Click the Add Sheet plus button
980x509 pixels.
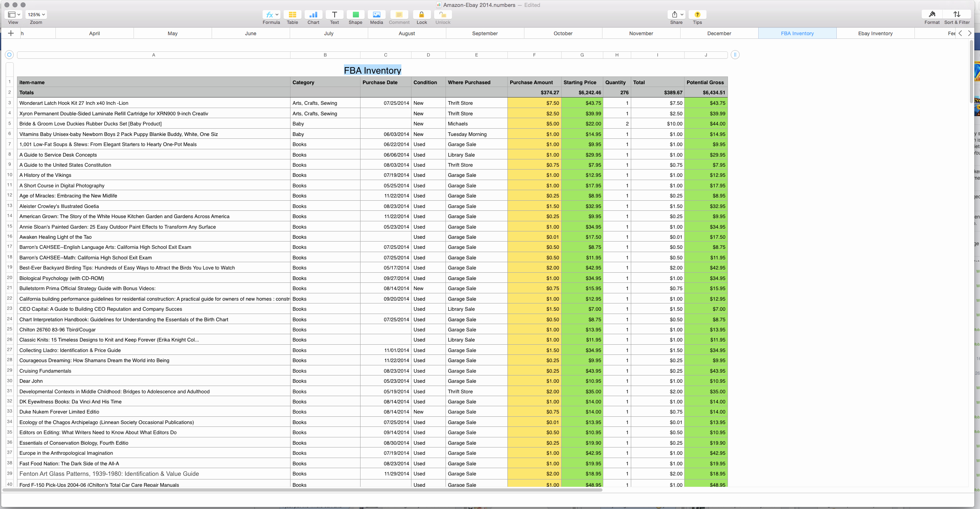click(11, 33)
